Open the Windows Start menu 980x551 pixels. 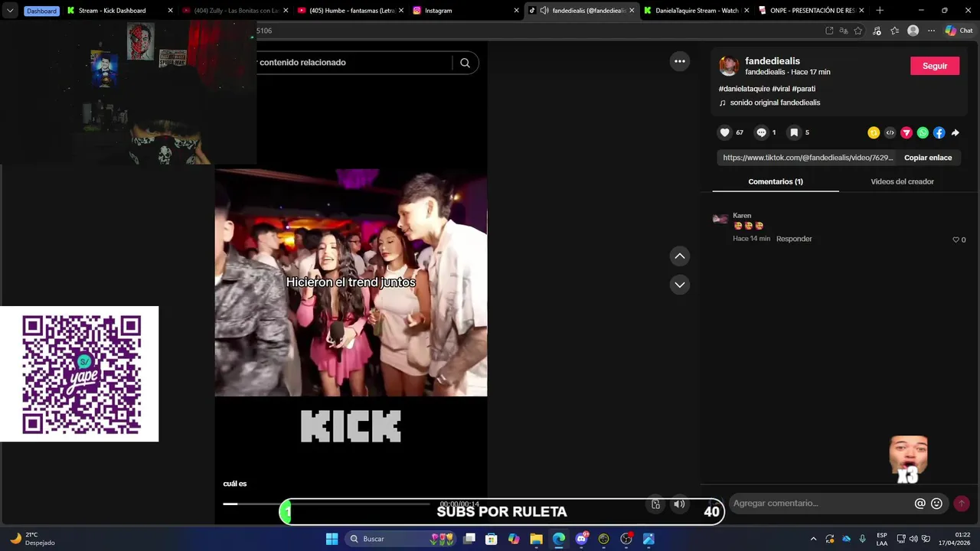(332, 539)
